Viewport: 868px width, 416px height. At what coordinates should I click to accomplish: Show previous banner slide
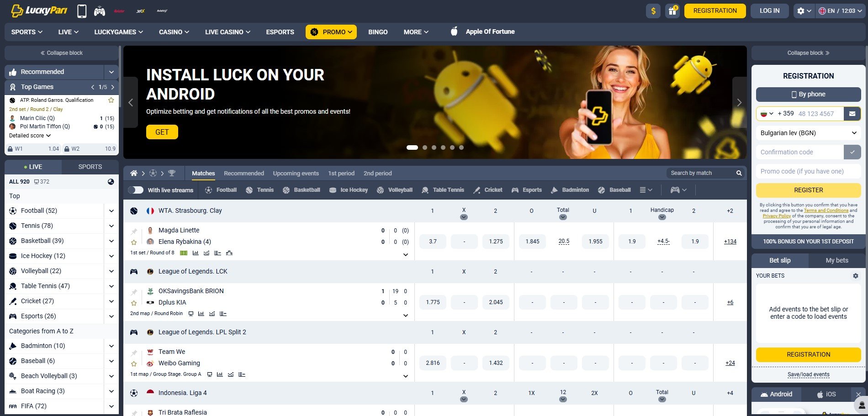(131, 102)
